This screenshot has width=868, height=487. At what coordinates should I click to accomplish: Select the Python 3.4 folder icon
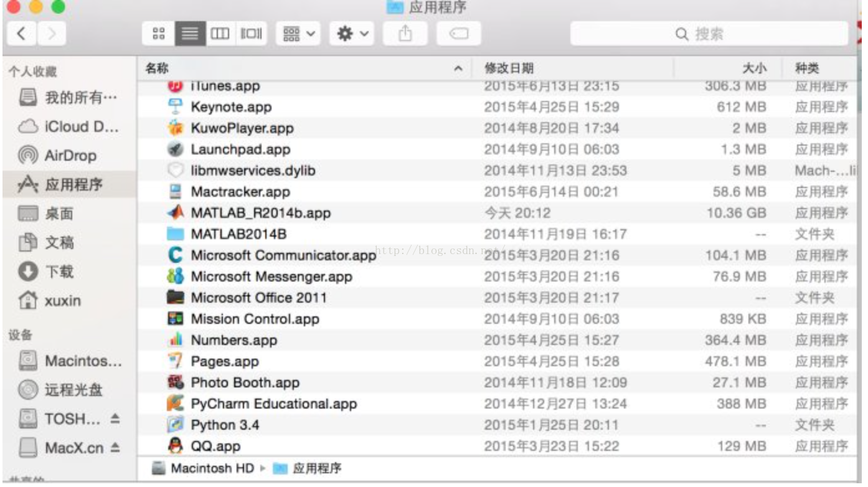176,425
